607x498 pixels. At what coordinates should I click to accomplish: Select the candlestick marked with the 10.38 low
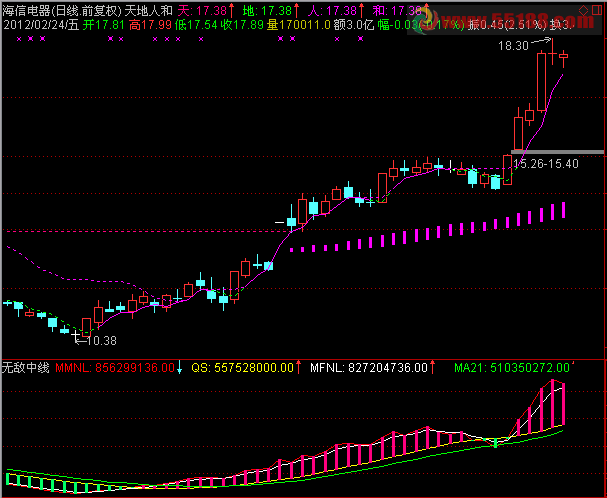point(75,336)
